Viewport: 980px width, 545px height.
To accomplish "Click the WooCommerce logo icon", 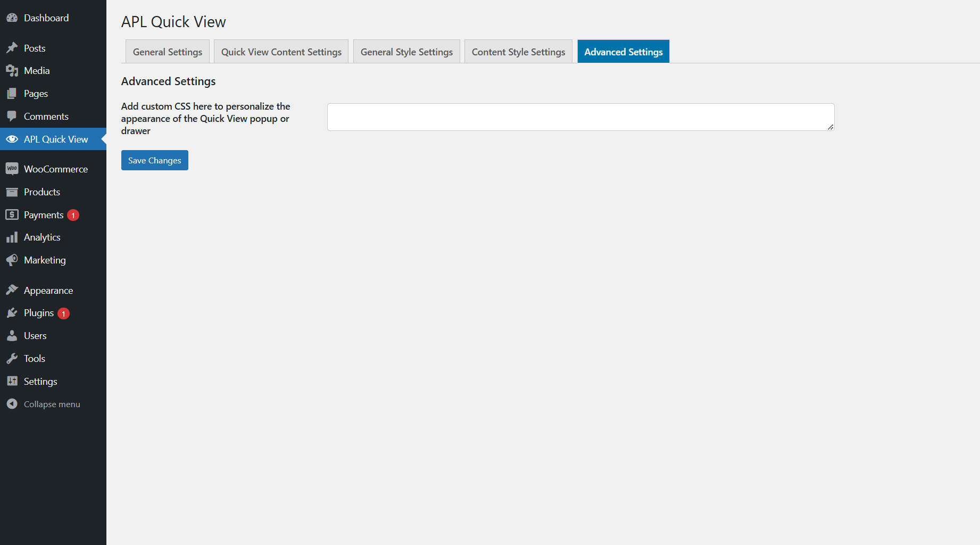I will pyautogui.click(x=12, y=169).
